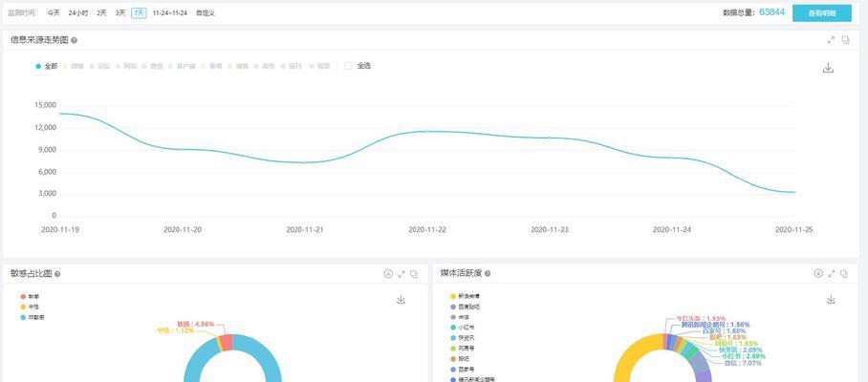Click trend data point for 2020-11-20
Screen dimensions: 868x382
pyautogui.click(x=183, y=149)
